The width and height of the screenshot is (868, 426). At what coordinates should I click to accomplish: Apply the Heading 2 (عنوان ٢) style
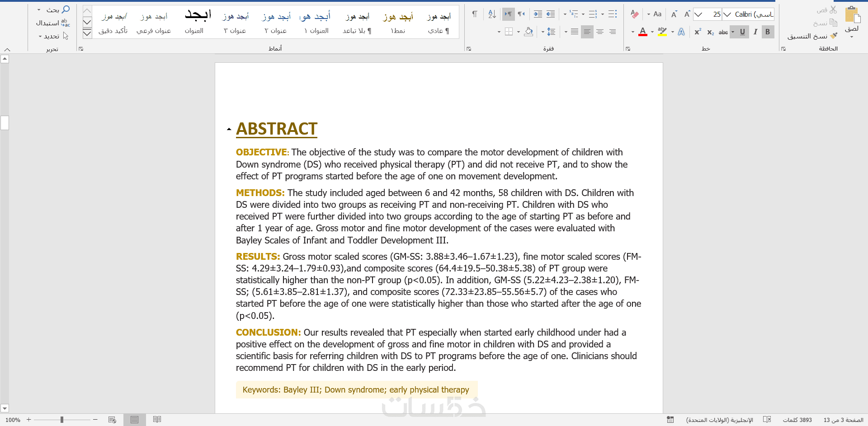[276, 22]
